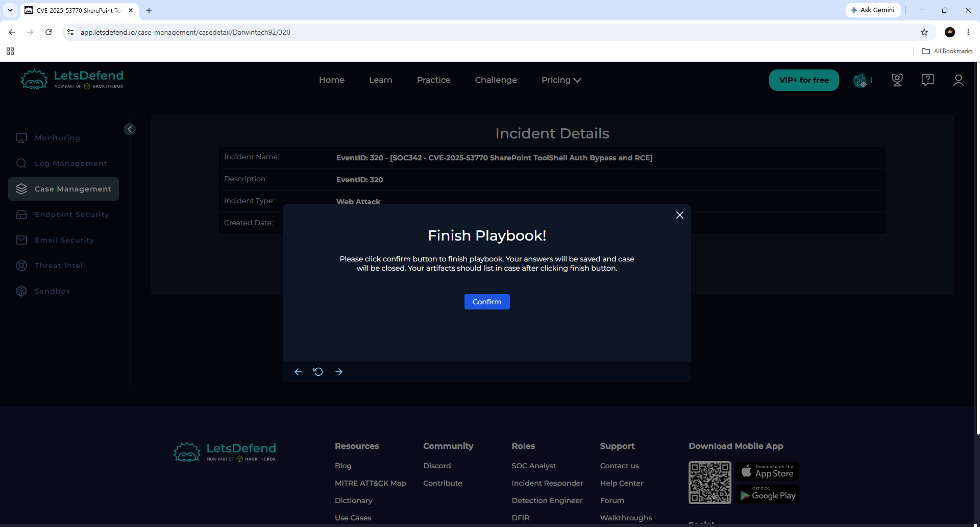Go to previous playbook step arrow

[x=298, y=372]
